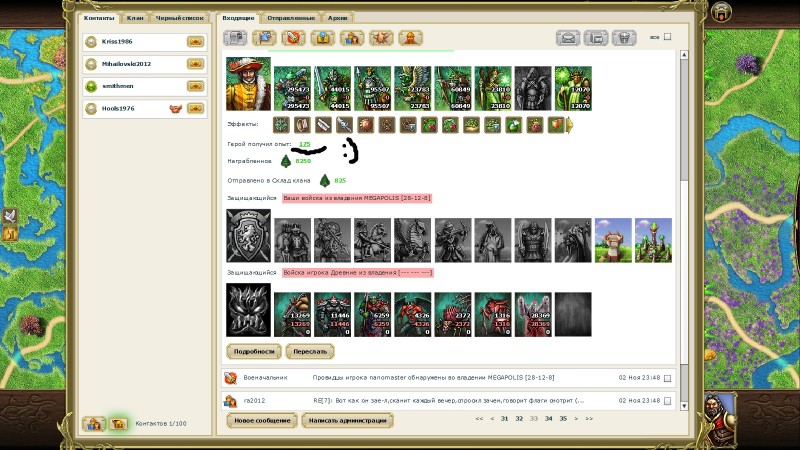
Task: Click the dark beast Древние defender emblem
Action: pos(248,310)
